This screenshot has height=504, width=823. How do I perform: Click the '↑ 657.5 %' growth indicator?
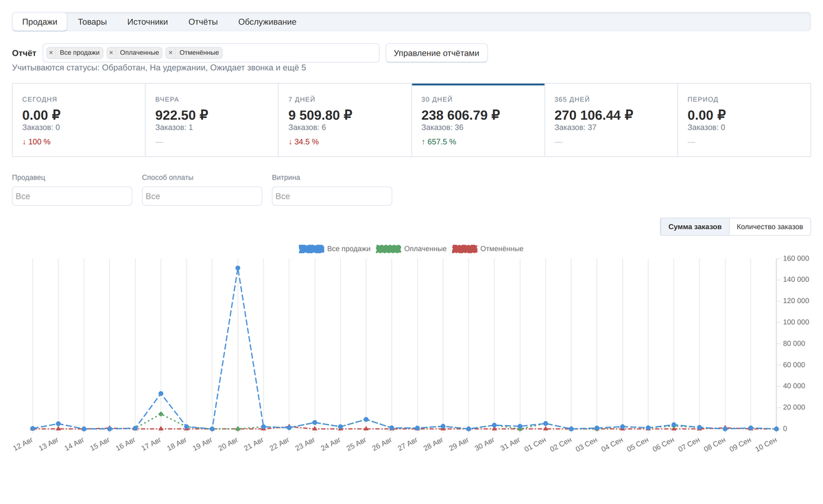pos(439,142)
